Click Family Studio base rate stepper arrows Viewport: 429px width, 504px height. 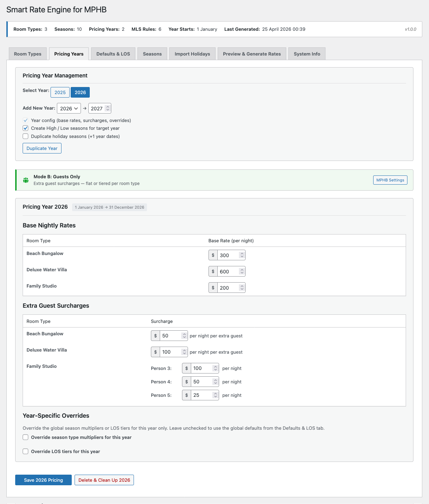click(242, 288)
